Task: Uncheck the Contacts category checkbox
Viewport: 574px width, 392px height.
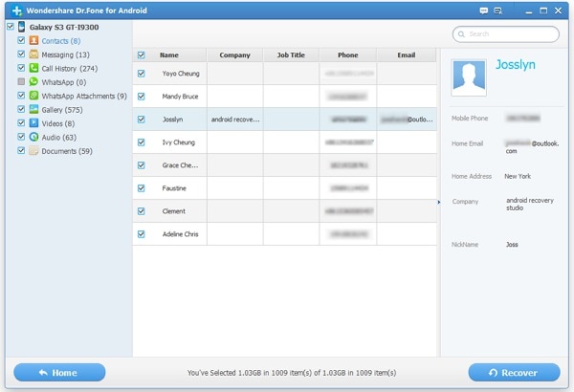Action: click(21, 40)
